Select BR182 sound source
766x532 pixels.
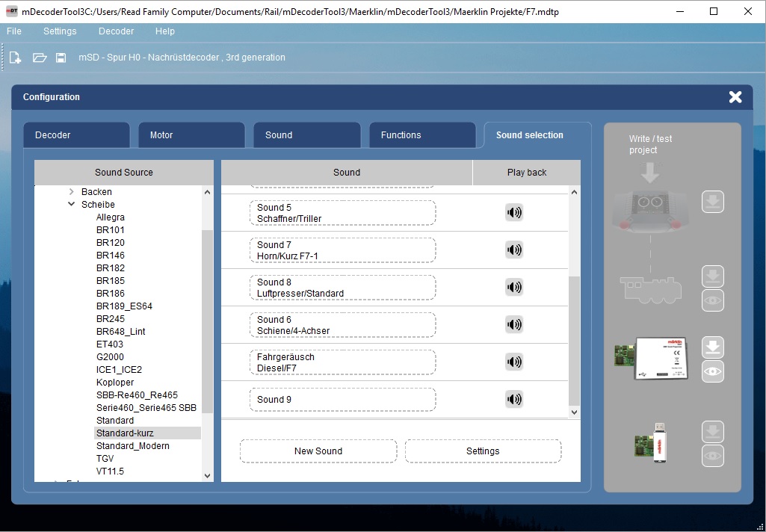pyautogui.click(x=111, y=268)
